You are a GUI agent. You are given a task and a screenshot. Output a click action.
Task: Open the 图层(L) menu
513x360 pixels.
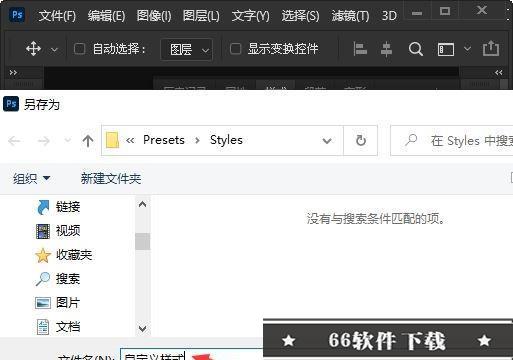coord(201,16)
